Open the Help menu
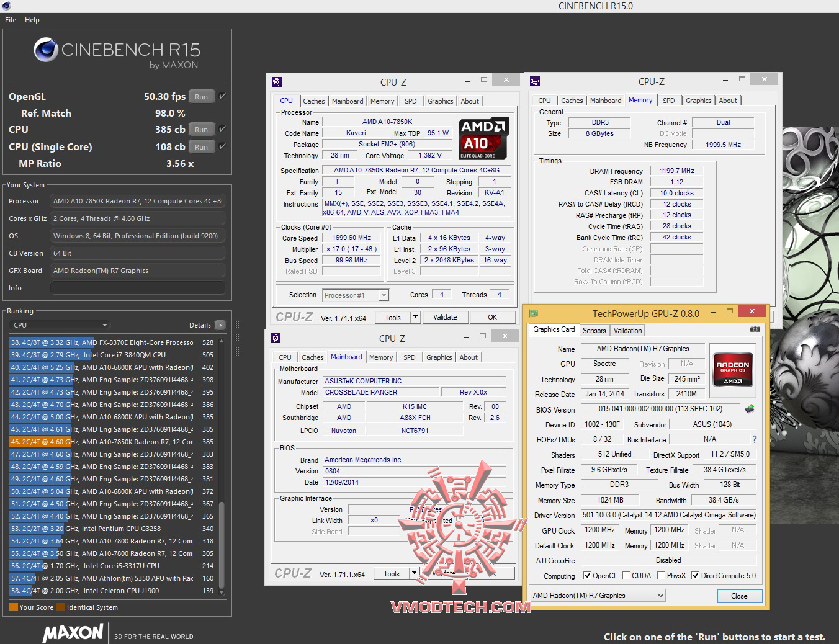 (x=32, y=20)
